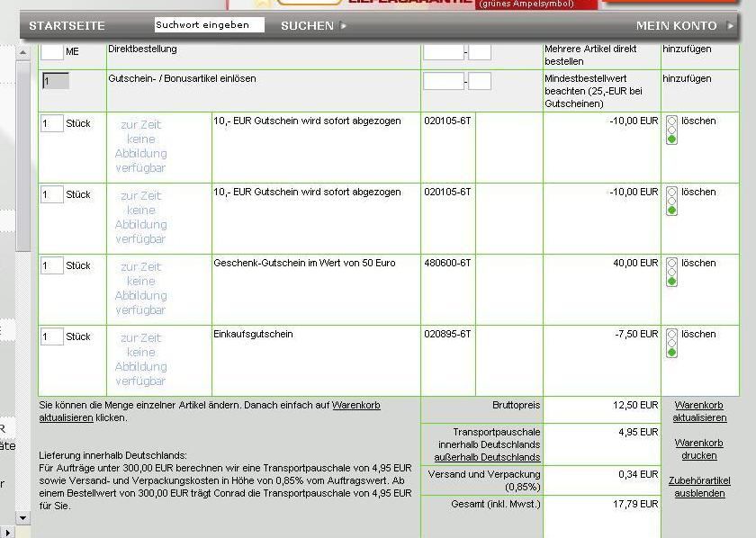Click the price -7,50 EUR

pos(636,334)
